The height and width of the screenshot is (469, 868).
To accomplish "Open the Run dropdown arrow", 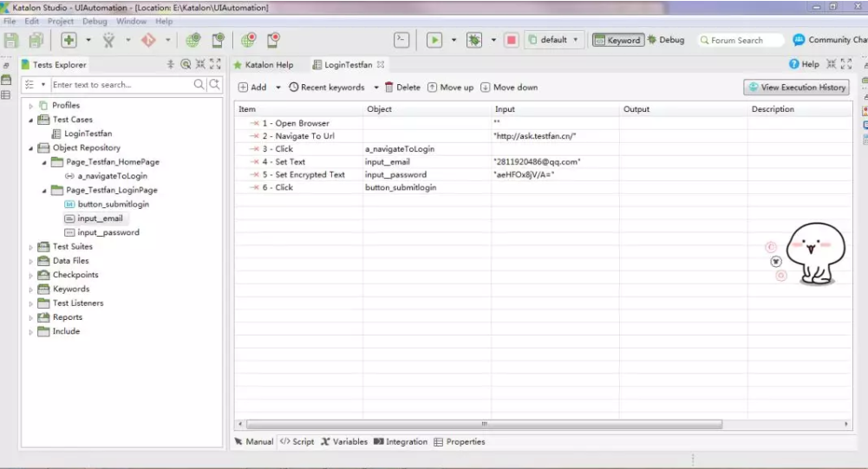I will [454, 40].
